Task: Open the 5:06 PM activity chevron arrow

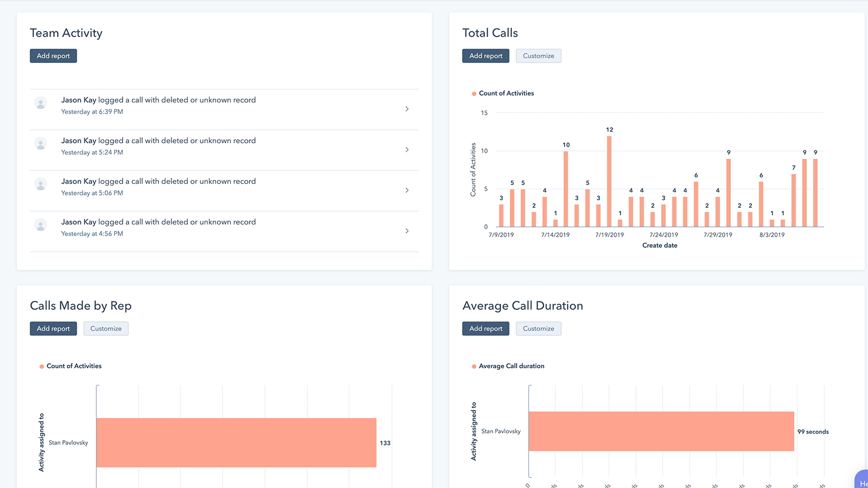Action: pyautogui.click(x=407, y=190)
